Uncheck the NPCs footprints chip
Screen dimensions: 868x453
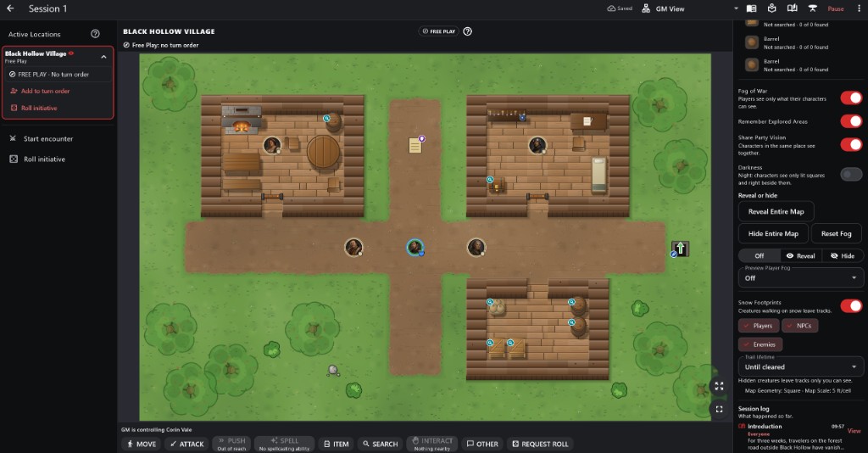(799, 326)
